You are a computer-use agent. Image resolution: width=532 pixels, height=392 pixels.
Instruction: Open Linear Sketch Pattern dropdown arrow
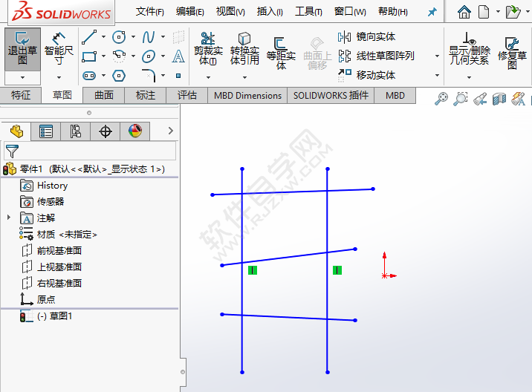(x=437, y=56)
